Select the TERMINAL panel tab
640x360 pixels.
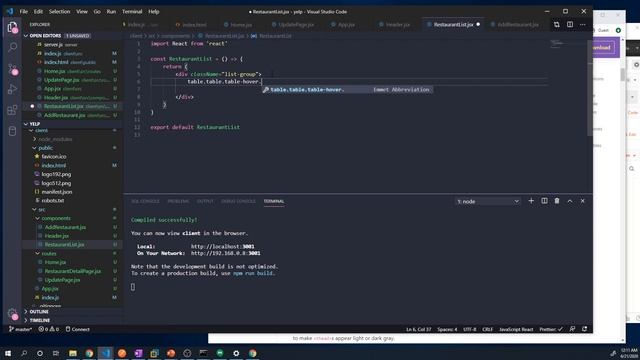(274, 201)
